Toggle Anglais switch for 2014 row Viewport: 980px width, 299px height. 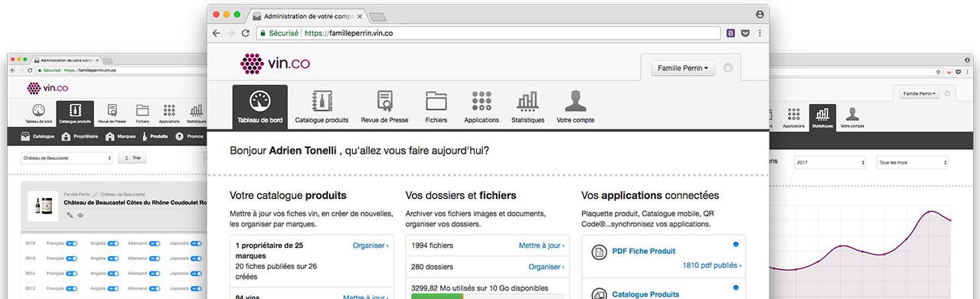click(x=114, y=273)
